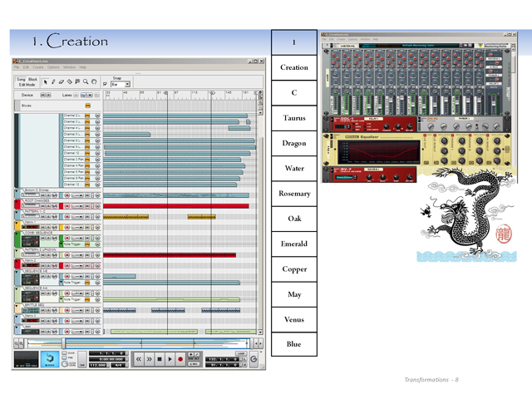
Task: Click the transport reset loop icon at far right
Action: pyautogui.click(x=254, y=359)
